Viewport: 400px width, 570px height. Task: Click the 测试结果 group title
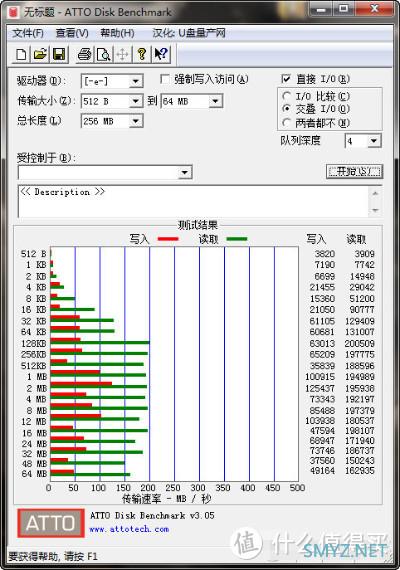[x=197, y=225]
